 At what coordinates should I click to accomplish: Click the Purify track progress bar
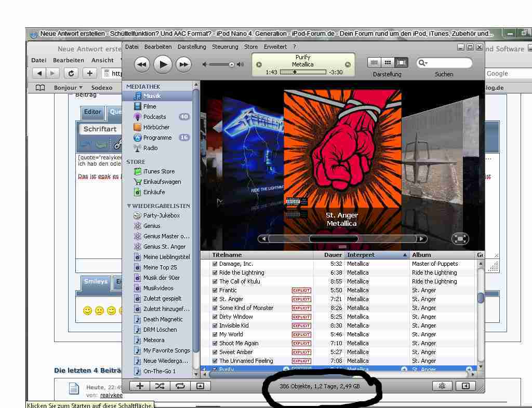tap(303, 72)
